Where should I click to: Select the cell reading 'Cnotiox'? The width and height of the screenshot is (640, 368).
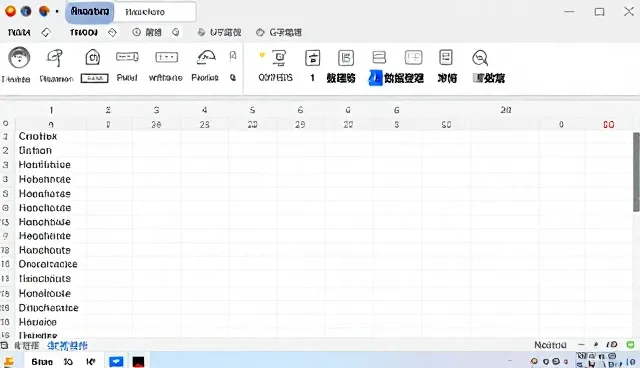pyautogui.click(x=51, y=136)
